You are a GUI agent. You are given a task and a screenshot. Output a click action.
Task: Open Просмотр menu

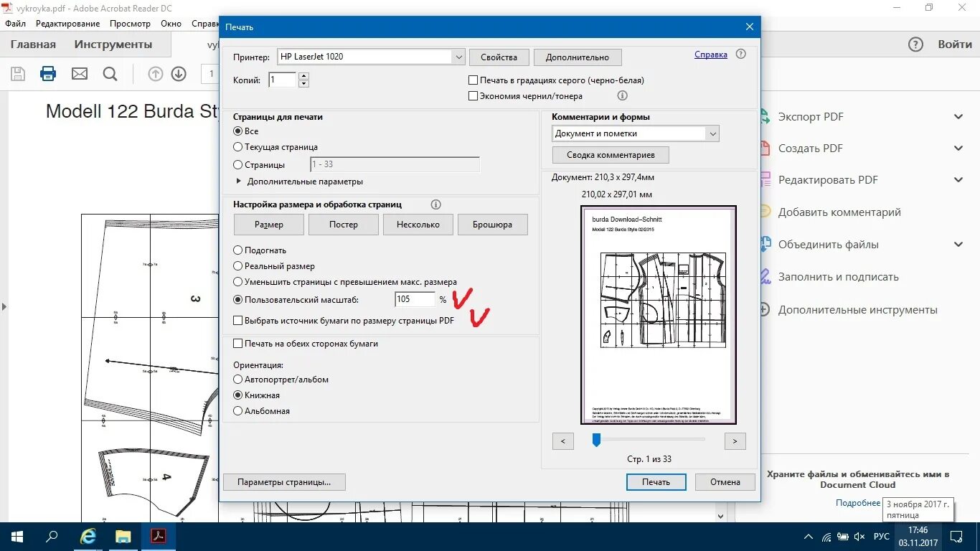[130, 24]
